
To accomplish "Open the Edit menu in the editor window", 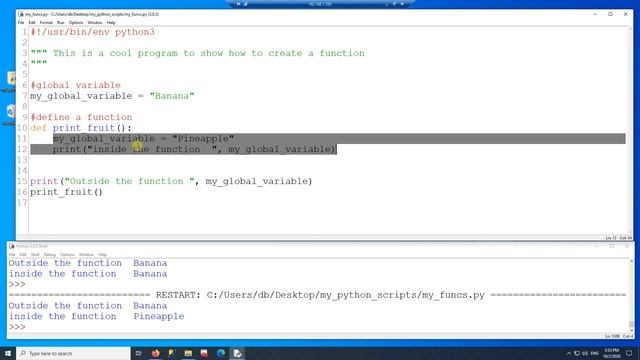I will [x=32, y=22].
